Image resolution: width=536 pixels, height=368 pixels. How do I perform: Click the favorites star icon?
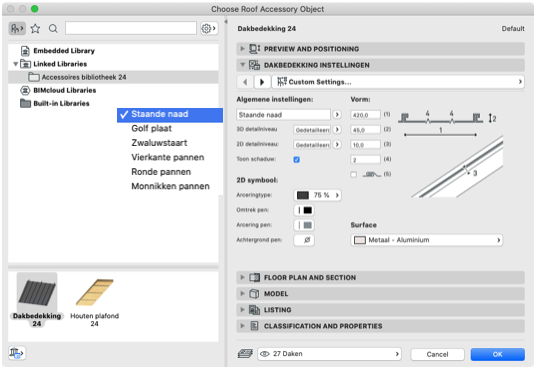pos(35,29)
